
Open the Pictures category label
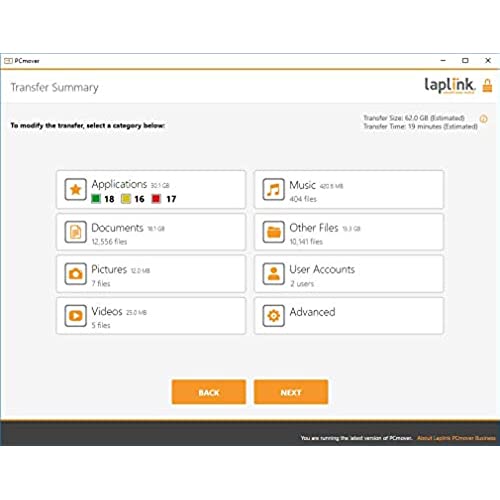tap(109, 269)
